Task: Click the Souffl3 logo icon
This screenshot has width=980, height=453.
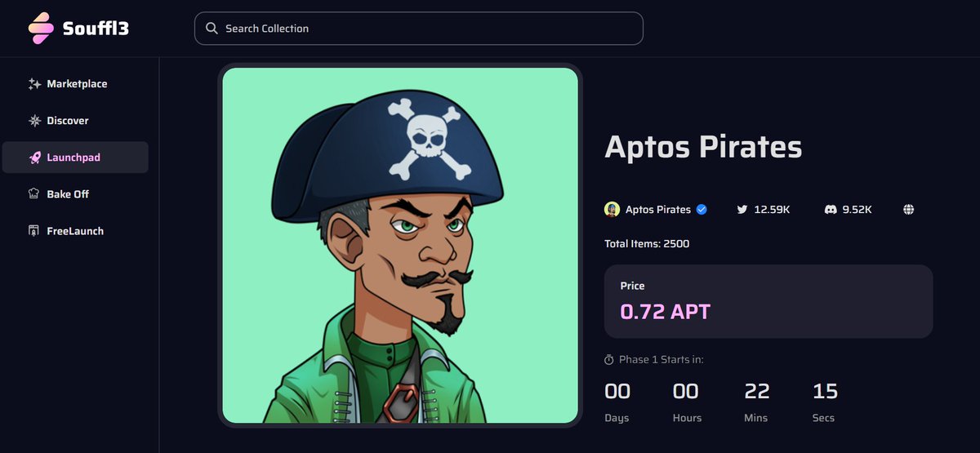Action: tap(41, 29)
